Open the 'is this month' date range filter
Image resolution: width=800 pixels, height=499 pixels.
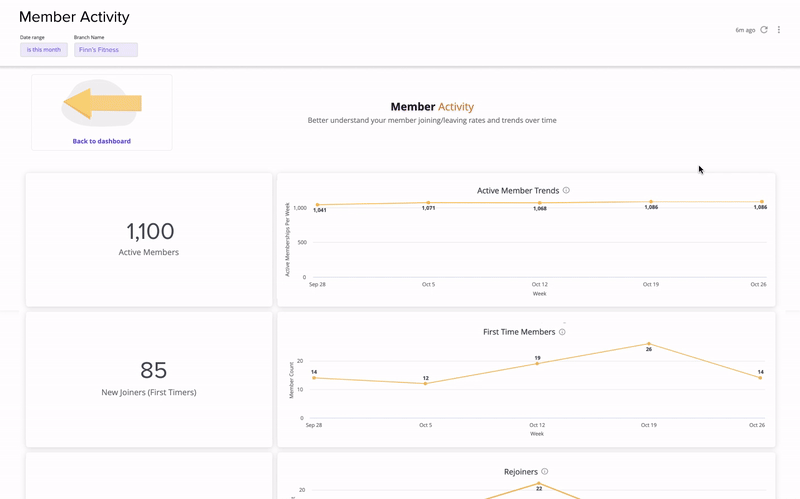pyautogui.click(x=44, y=49)
